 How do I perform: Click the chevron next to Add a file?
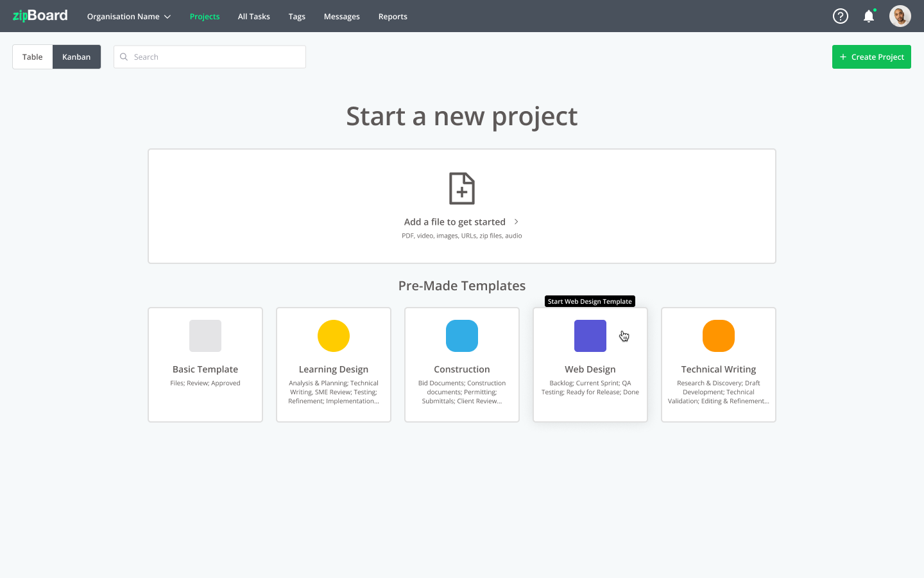coord(516,222)
